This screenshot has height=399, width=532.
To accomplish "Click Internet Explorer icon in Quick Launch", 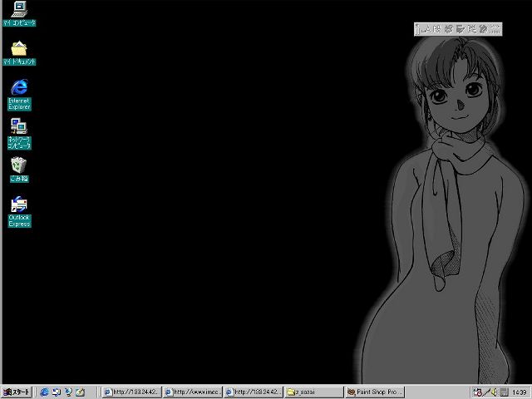I will (x=45, y=392).
